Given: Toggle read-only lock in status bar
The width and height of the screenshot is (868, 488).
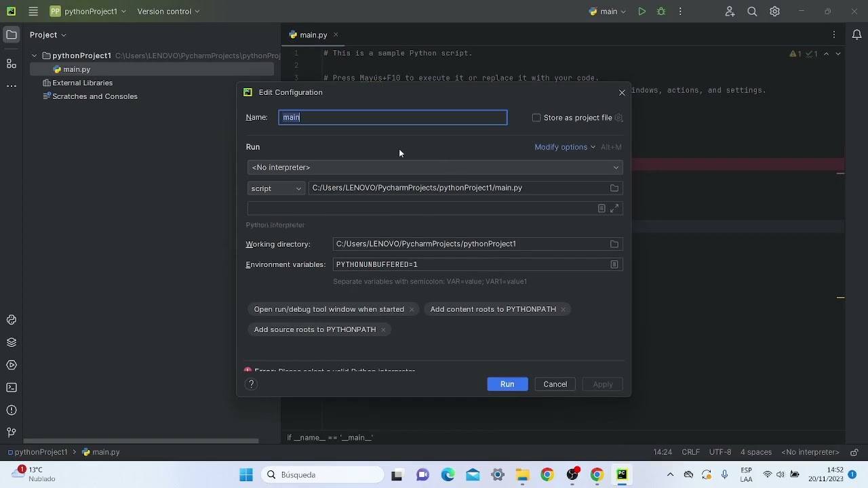Looking at the screenshot, I should tap(854, 452).
